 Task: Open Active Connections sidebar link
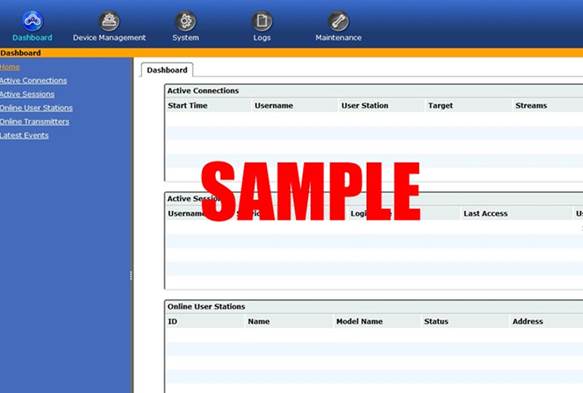(33, 81)
